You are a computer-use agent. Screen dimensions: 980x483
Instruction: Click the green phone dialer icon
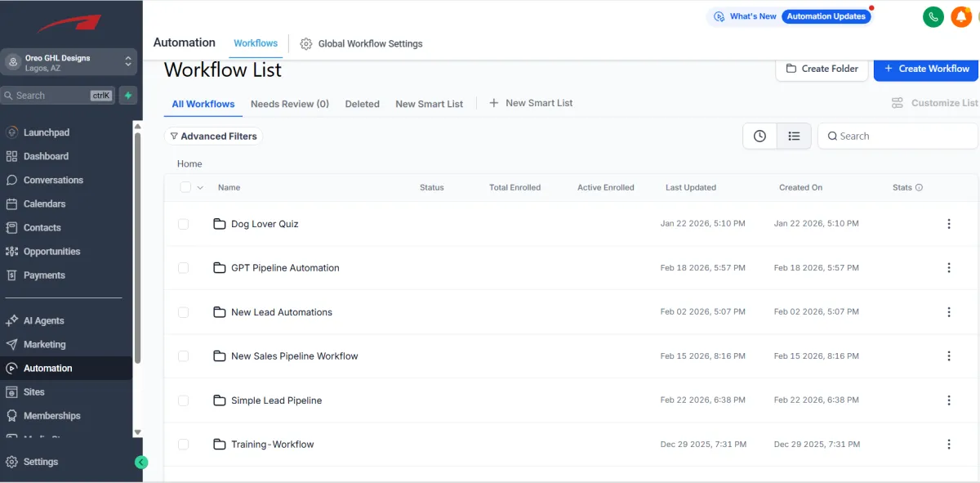coord(933,16)
